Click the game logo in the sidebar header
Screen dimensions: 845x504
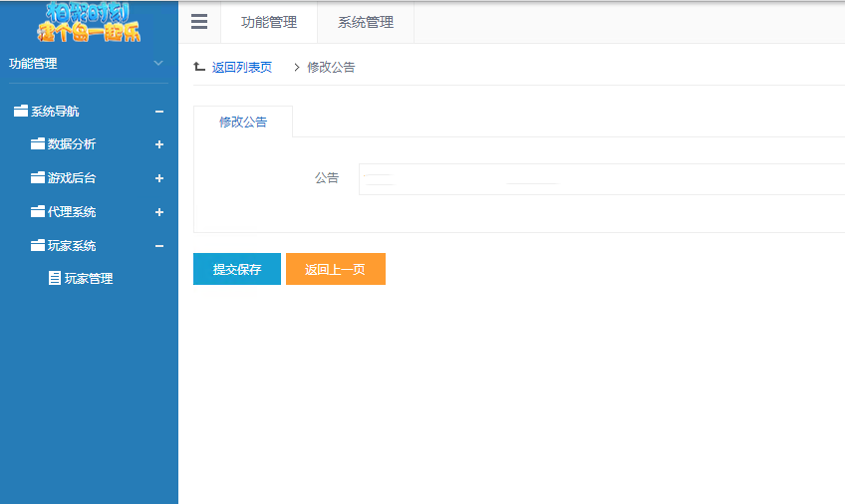pos(92,22)
